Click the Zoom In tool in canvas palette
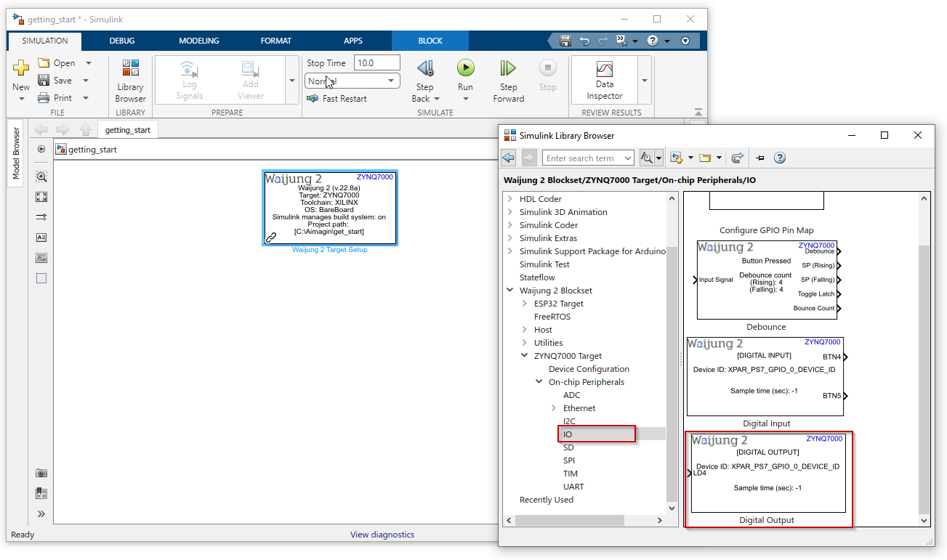947x560 pixels. 41,176
